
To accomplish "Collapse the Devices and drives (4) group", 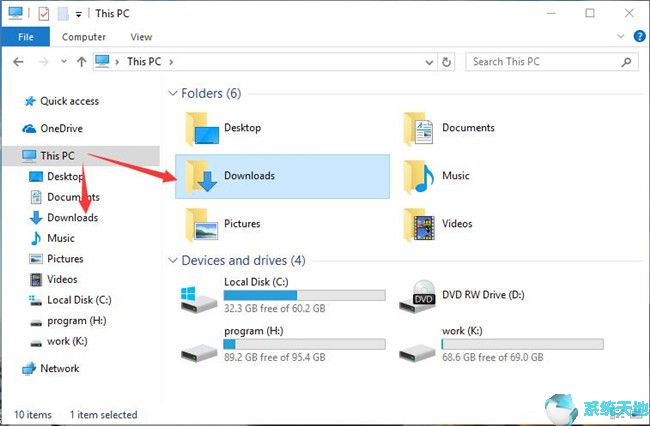I will point(172,261).
